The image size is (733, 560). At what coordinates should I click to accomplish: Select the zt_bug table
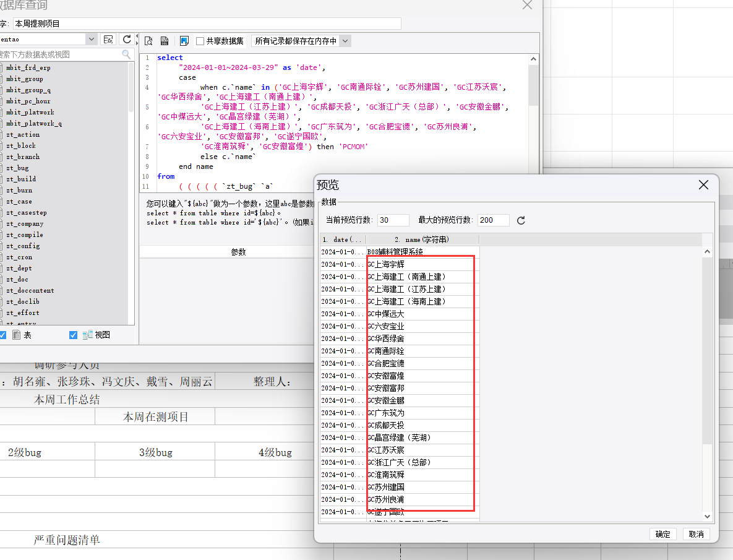17,168
